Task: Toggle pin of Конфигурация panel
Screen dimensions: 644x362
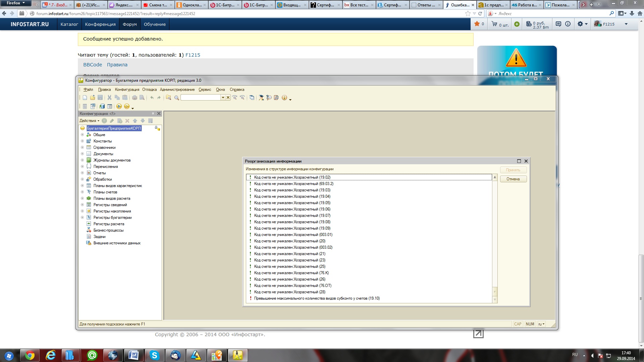Action: (x=153, y=114)
